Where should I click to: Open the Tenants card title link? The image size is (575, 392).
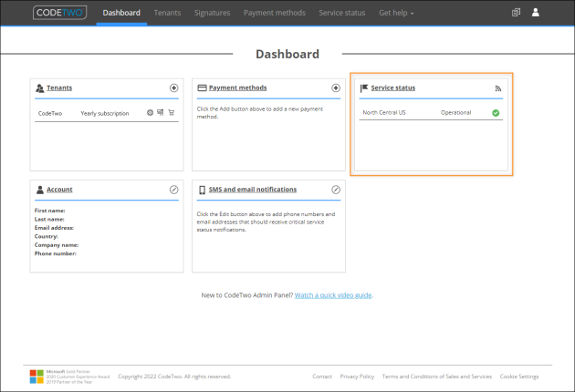click(59, 88)
